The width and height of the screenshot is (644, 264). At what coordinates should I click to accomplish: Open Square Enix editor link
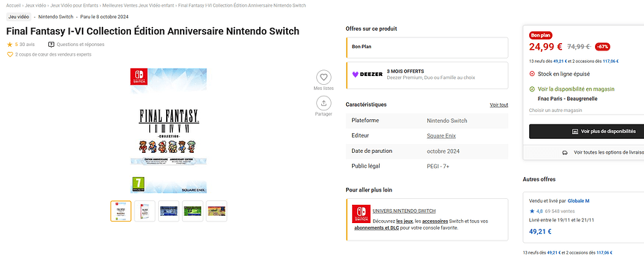pyautogui.click(x=441, y=136)
